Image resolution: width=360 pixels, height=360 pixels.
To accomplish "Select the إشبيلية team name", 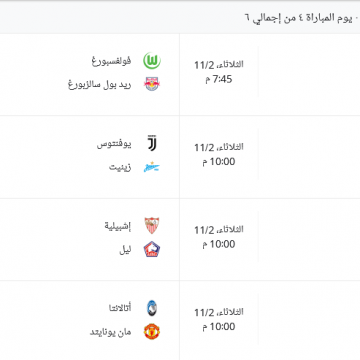I will 118,226.
